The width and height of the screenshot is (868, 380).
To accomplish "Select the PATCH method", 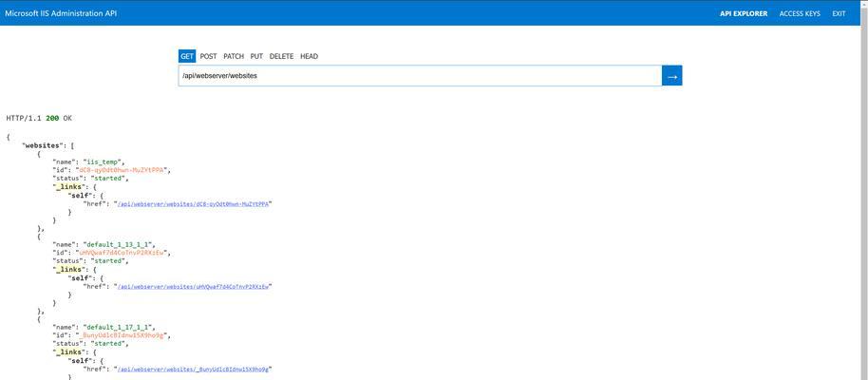I will (x=234, y=56).
